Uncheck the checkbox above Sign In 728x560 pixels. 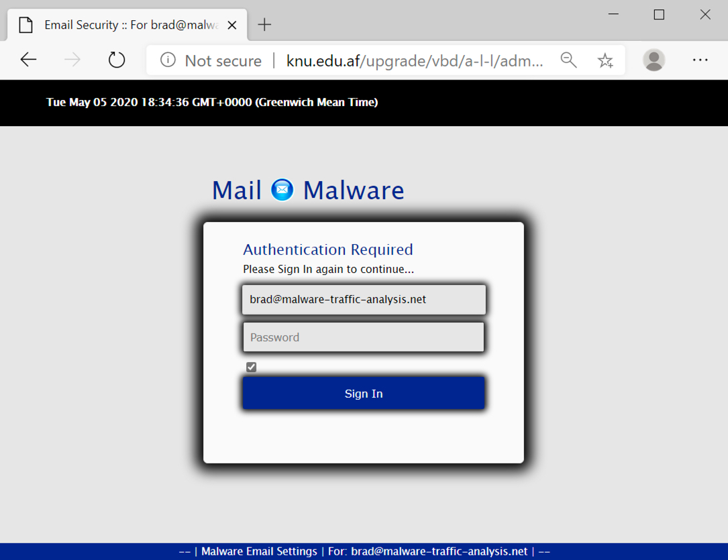(251, 367)
